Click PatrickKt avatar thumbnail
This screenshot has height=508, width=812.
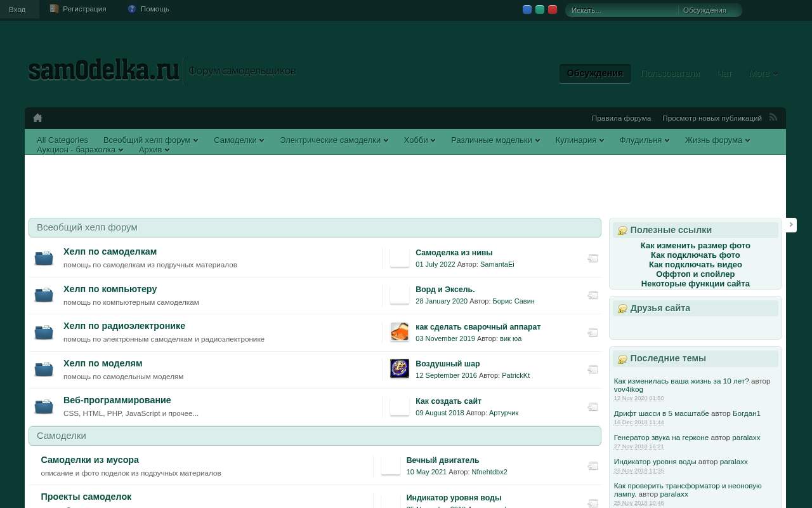pyautogui.click(x=400, y=368)
